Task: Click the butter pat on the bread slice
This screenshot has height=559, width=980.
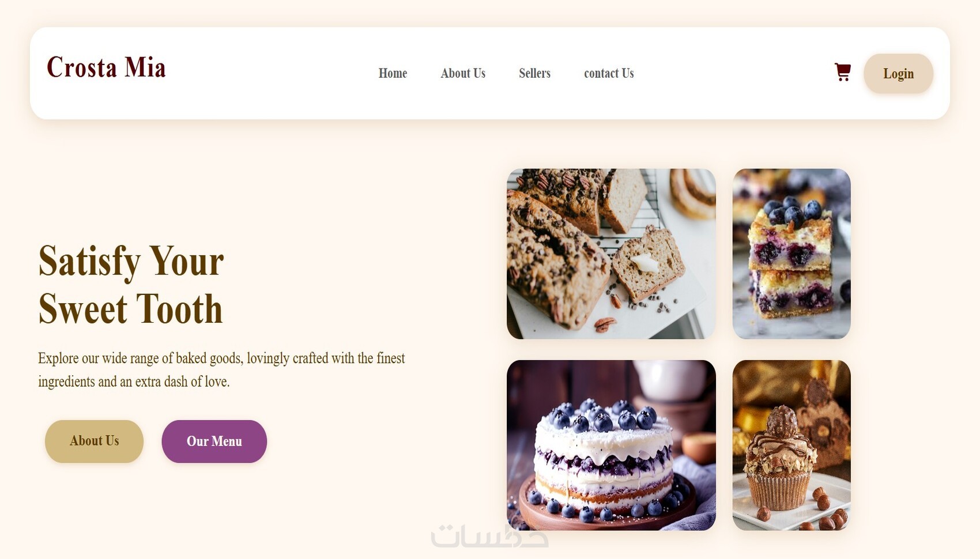Action: tap(645, 263)
